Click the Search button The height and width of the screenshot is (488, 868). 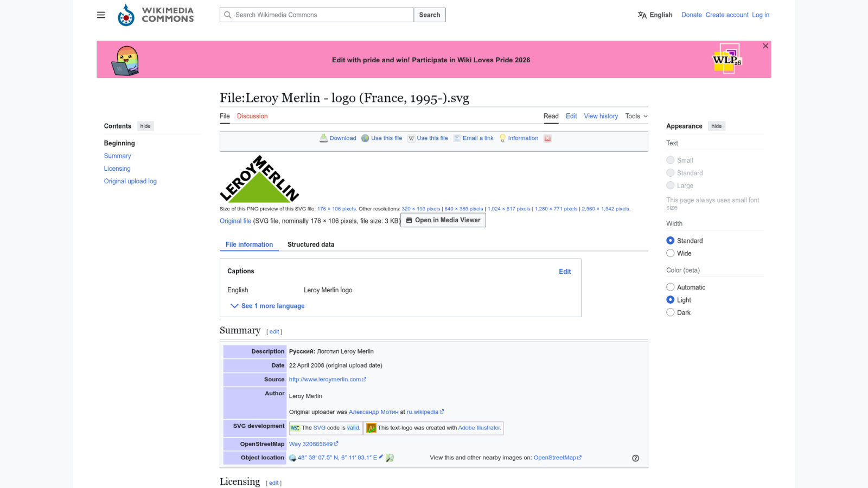(430, 15)
